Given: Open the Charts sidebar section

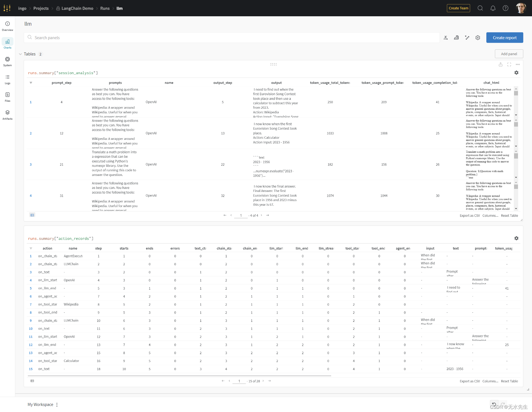Looking at the screenshot, I should [x=7, y=44].
